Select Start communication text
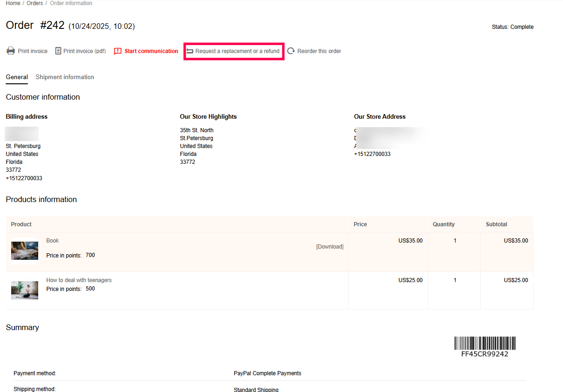This screenshot has width=563, height=392. tap(151, 51)
